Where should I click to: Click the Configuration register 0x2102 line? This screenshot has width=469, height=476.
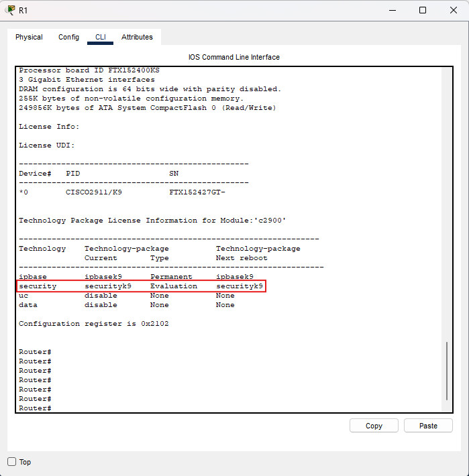94,324
